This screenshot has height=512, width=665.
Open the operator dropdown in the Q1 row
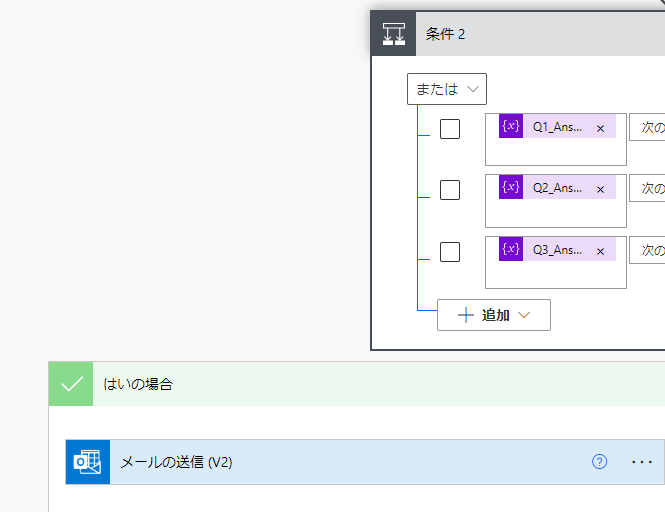(x=648, y=127)
